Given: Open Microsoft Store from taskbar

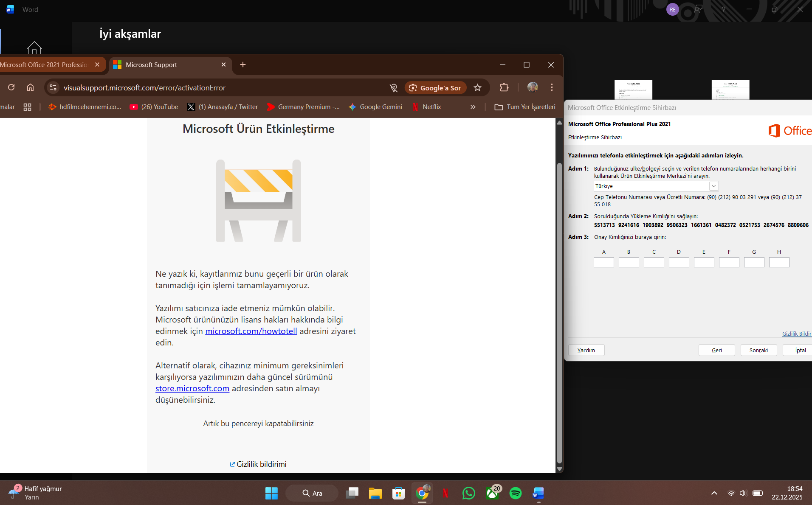Looking at the screenshot, I should (x=399, y=493).
